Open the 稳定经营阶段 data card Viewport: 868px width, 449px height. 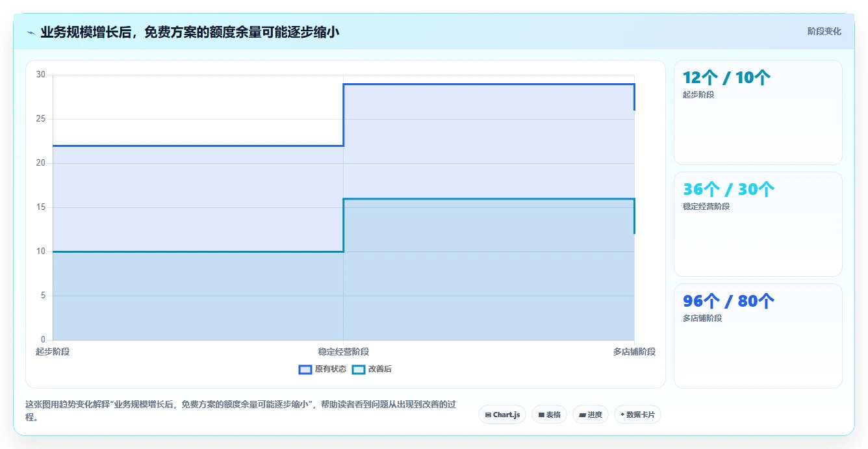click(758, 224)
